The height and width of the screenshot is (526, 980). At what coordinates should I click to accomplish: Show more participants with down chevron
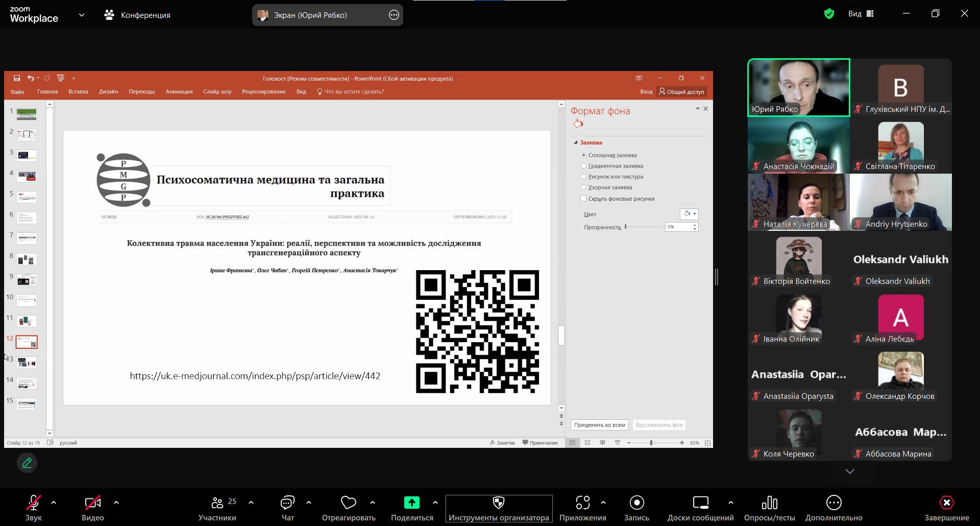click(x=850, y=471)
